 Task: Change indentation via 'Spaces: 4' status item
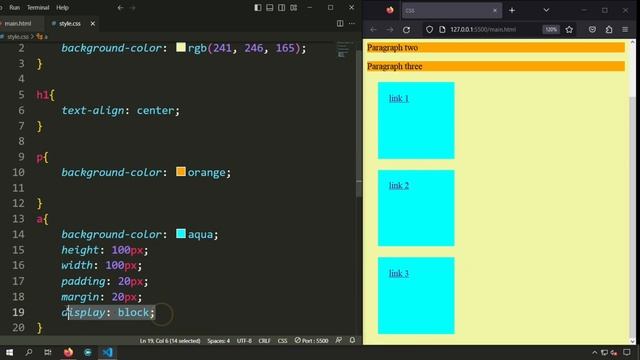coord(218,340)
